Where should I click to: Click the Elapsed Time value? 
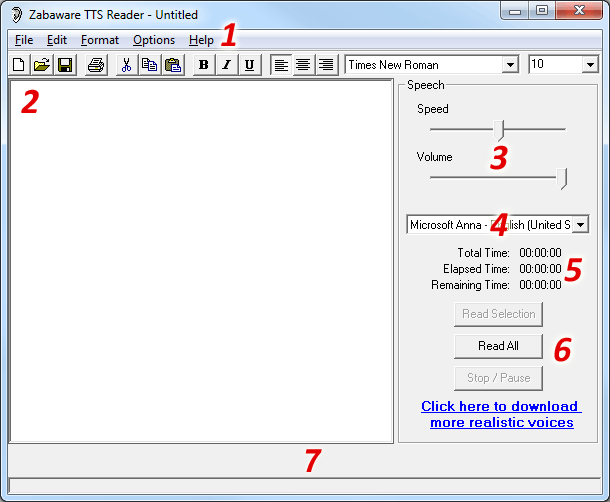pos(540,269)
